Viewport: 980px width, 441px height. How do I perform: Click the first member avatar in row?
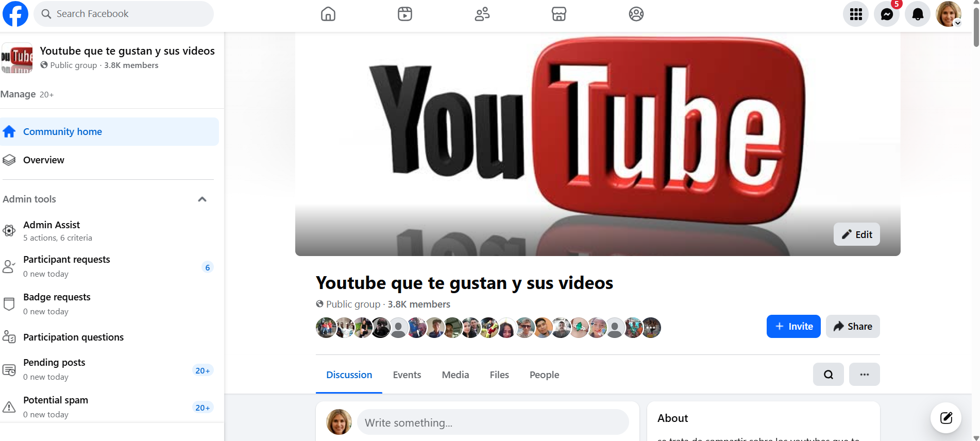(x=326, y=327)
